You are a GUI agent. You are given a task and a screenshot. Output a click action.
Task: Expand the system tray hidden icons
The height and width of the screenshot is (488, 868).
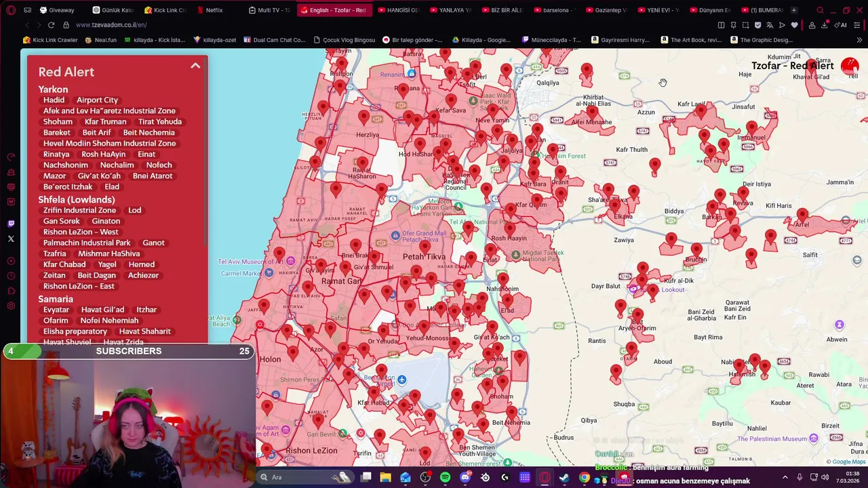[x=785, y=477]
